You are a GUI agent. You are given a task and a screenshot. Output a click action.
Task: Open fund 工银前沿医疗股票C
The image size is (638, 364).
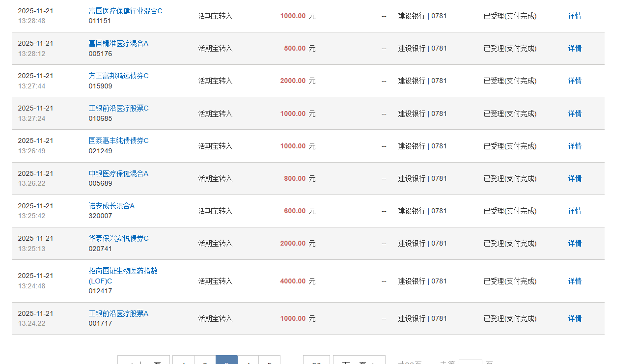click(118, 108)
